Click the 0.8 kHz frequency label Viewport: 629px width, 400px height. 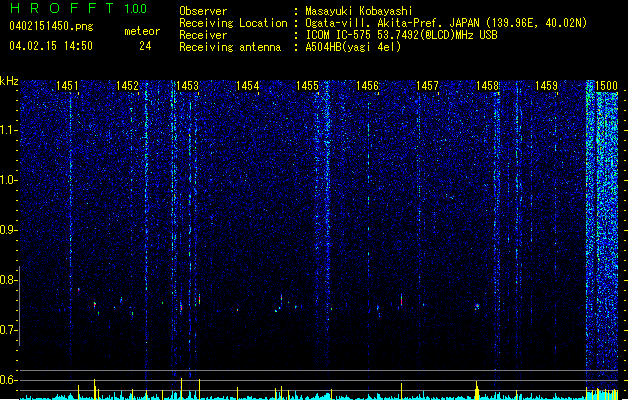[9, 280]
